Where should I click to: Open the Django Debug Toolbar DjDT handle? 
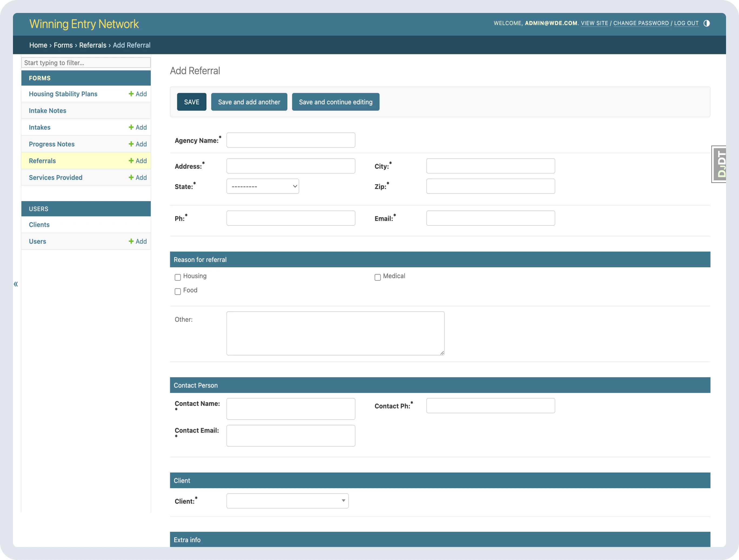click(x=719, y=164)
